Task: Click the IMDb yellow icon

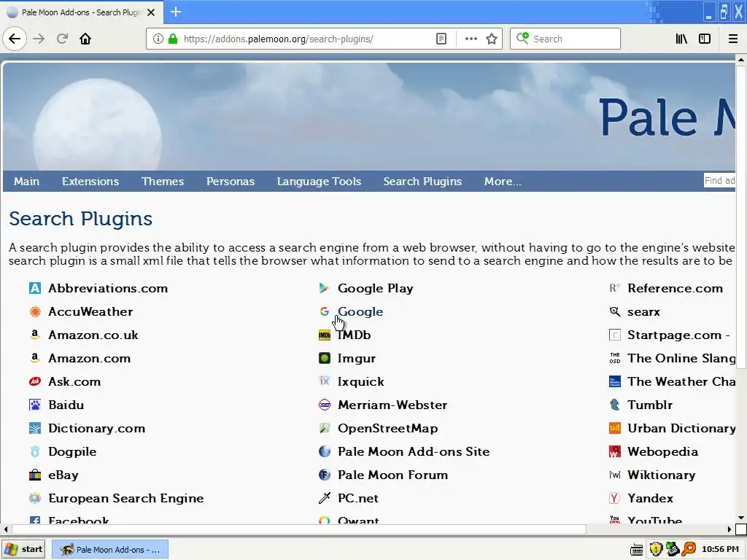Action: [325, 335]
